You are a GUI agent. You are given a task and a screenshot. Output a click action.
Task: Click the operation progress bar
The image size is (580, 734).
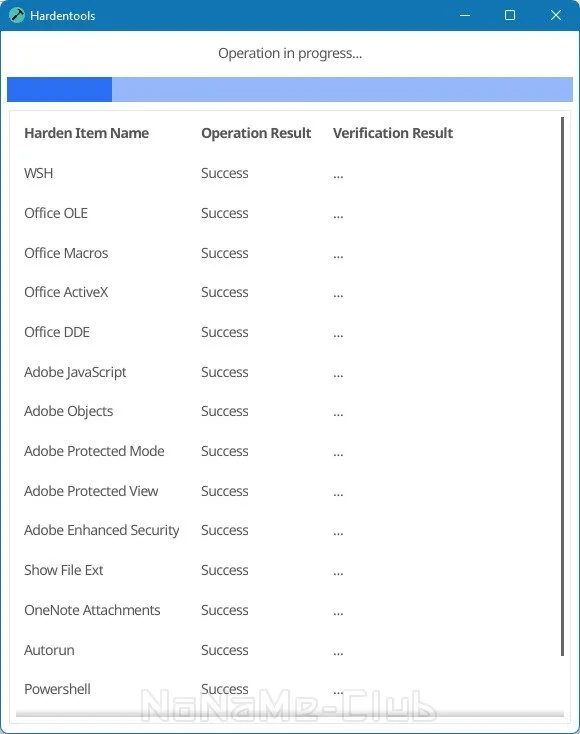290,89
